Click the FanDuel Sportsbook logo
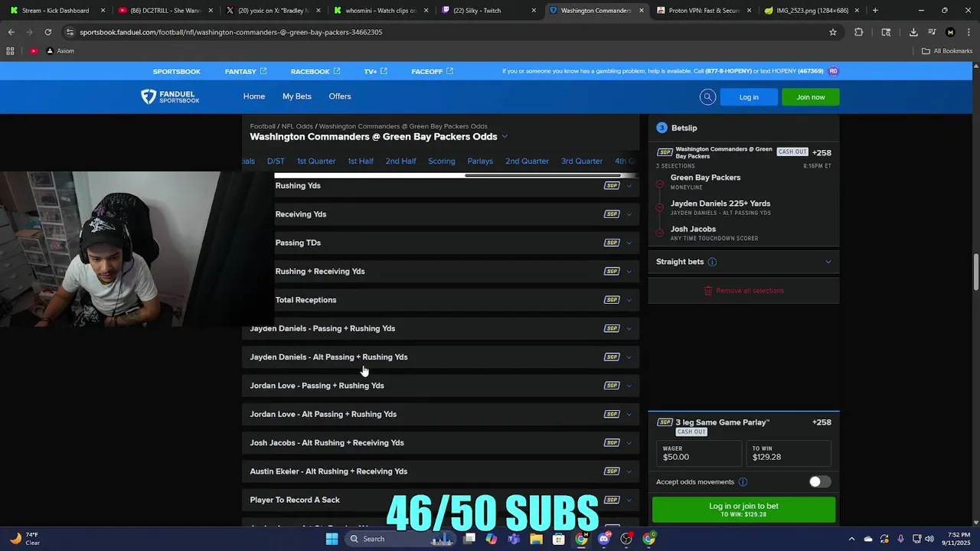 pos(170,96)
